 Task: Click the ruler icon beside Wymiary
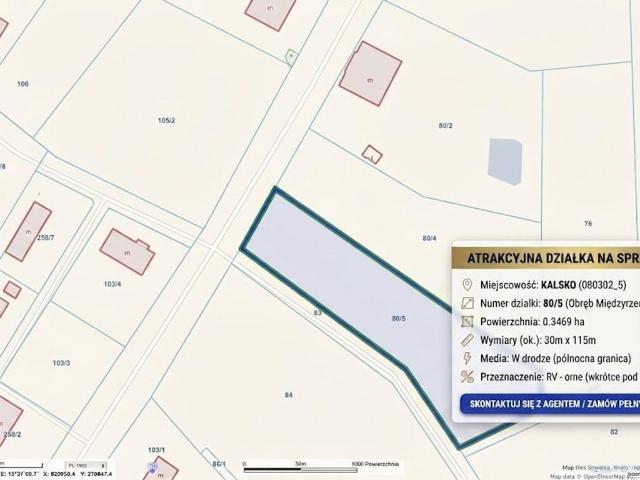pos(467,340)
